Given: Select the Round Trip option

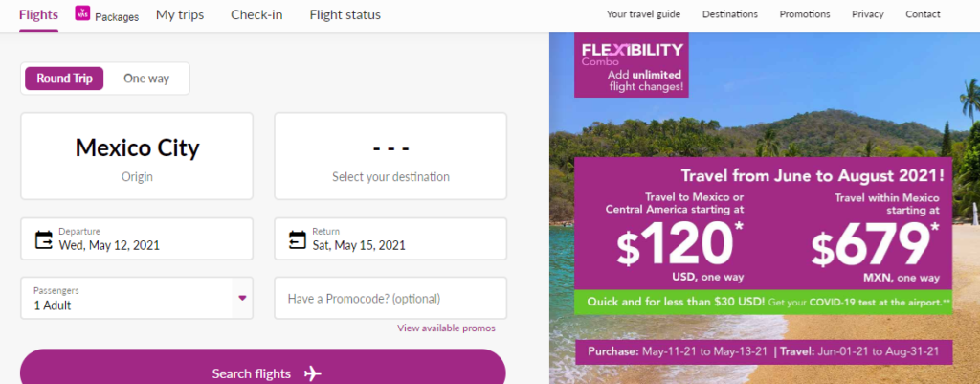Looking at the screenshot, I should click(64, 79).
